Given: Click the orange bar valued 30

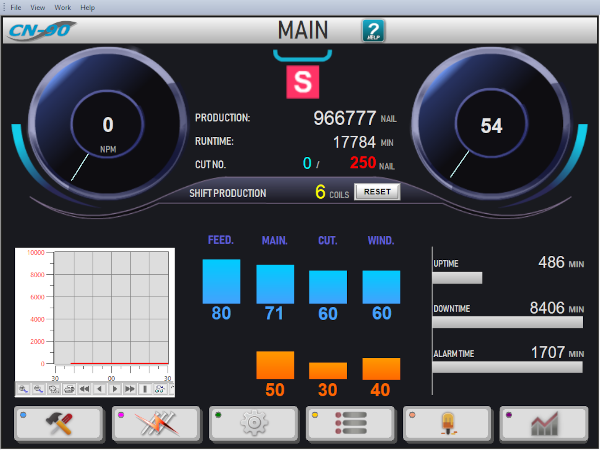Looking at the screenshot, I should coord(328,371).
